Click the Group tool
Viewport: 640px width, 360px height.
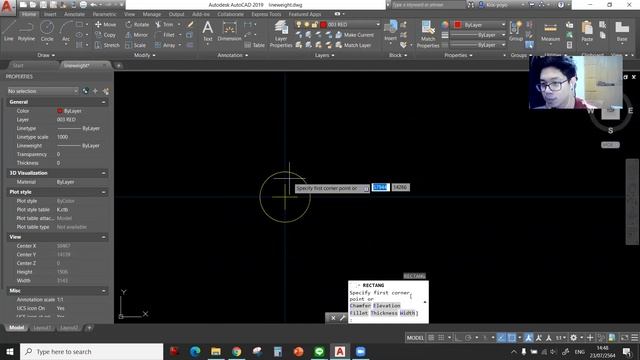pyautogui.click(x=516, y=31)
